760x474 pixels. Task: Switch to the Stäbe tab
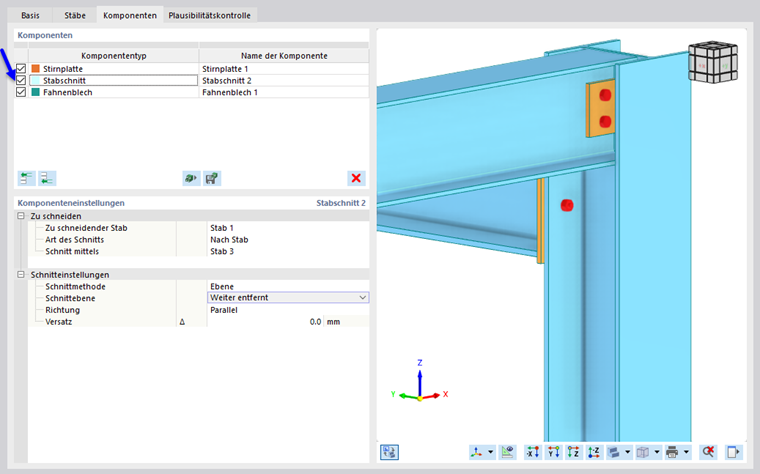75,15
